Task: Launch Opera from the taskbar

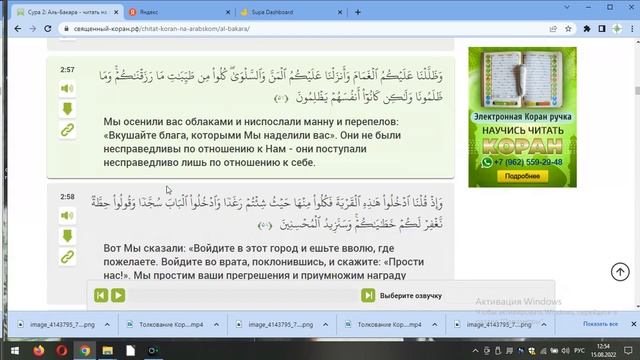Action: point(62,350)
